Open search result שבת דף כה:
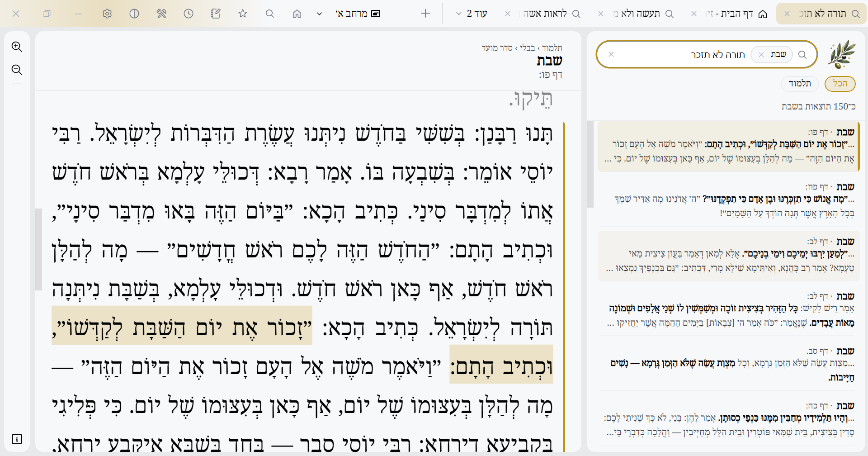The width and height of the screenshot is (868, 456). coord(728,420)
